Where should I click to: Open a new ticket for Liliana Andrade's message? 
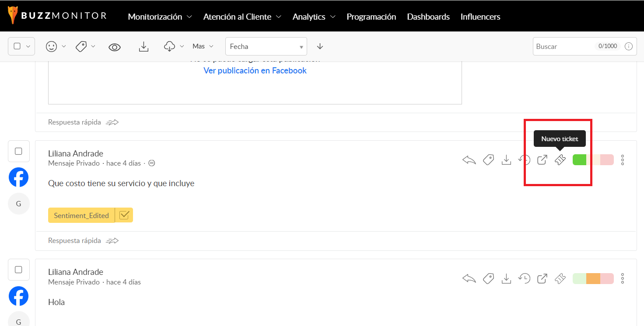560,160
